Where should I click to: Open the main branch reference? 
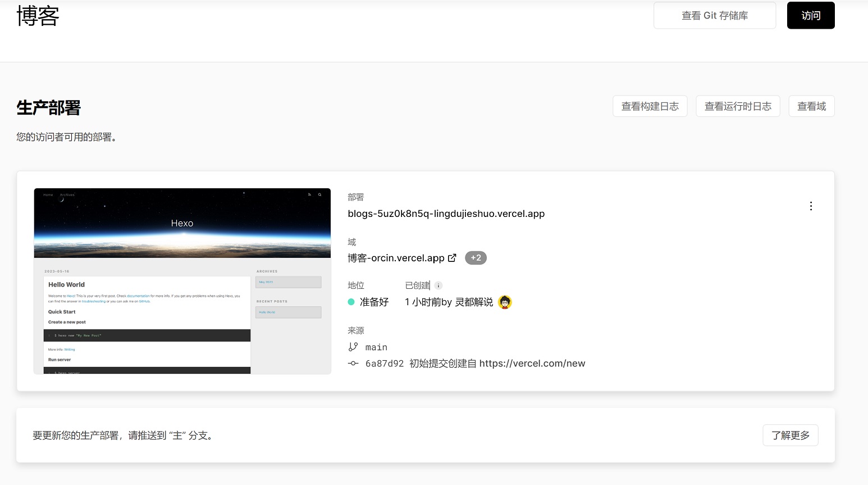tap(376, 347)
